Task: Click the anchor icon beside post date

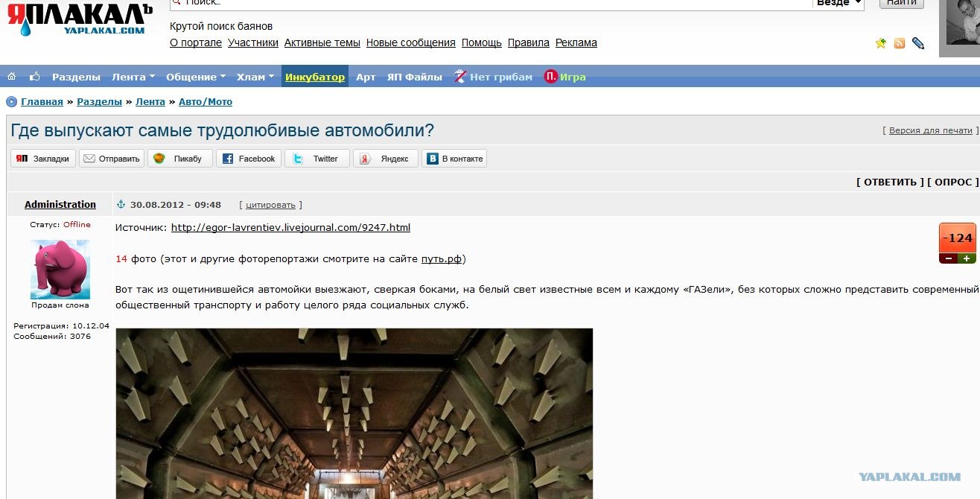Action: pyautogui.click(x=122, y=205)
